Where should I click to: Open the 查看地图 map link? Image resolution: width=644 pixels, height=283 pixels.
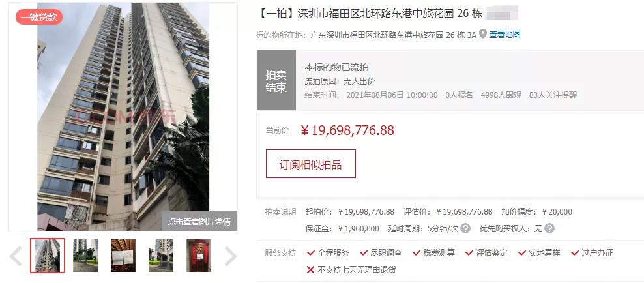click(505, 35)
